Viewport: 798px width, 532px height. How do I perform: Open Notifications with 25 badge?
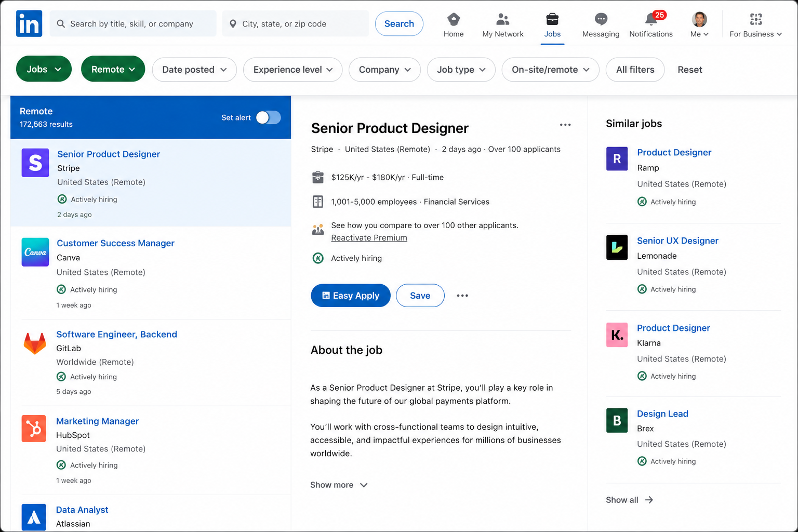tap(651, 25)
